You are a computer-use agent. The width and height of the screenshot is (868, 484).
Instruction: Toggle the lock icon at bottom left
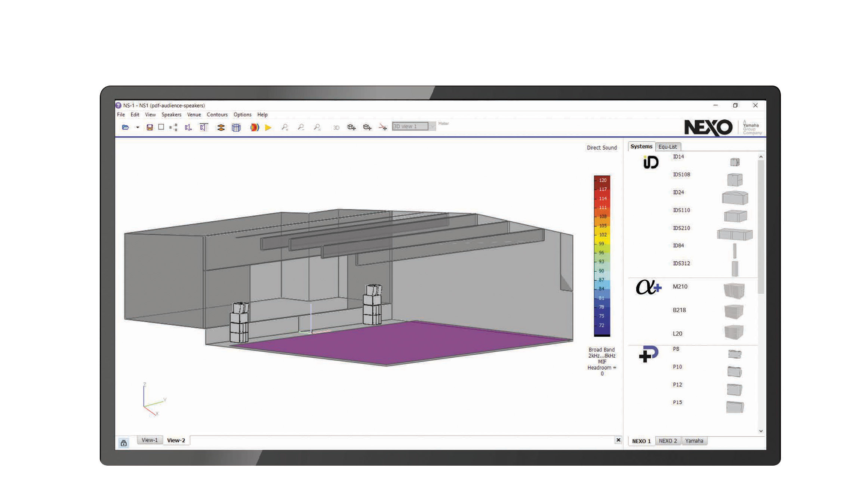point(124,443)
